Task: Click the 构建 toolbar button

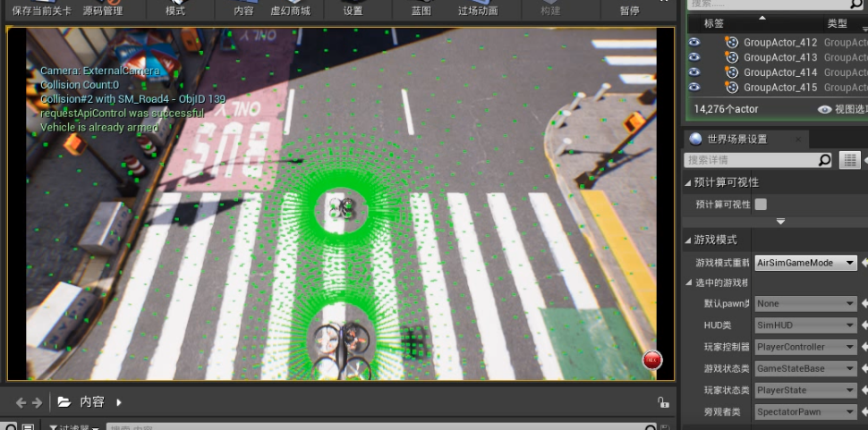Action: pyautogui.click(x=550, y=10)
